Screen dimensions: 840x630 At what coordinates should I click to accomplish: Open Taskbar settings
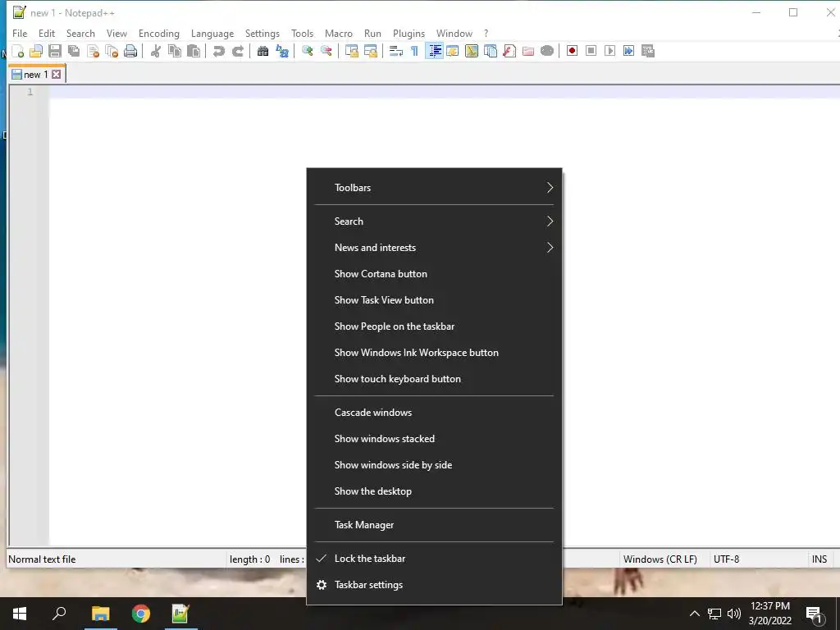point(435,584)
